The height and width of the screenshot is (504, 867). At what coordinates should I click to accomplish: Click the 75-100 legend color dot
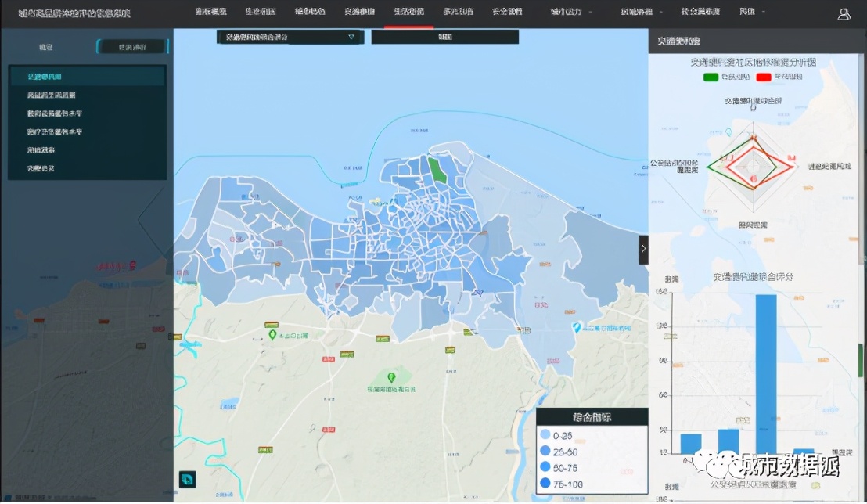coord(545,484)
